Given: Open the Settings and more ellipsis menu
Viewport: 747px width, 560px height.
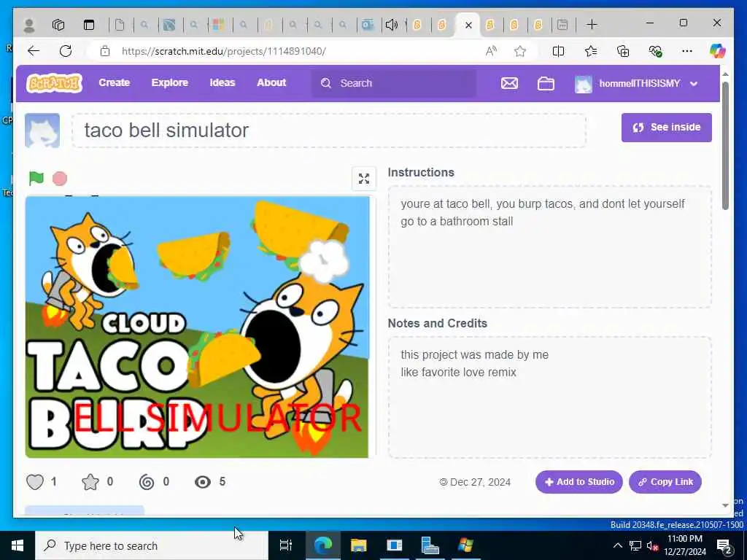Looking at the screenshot, I should (x=687, y=51).
